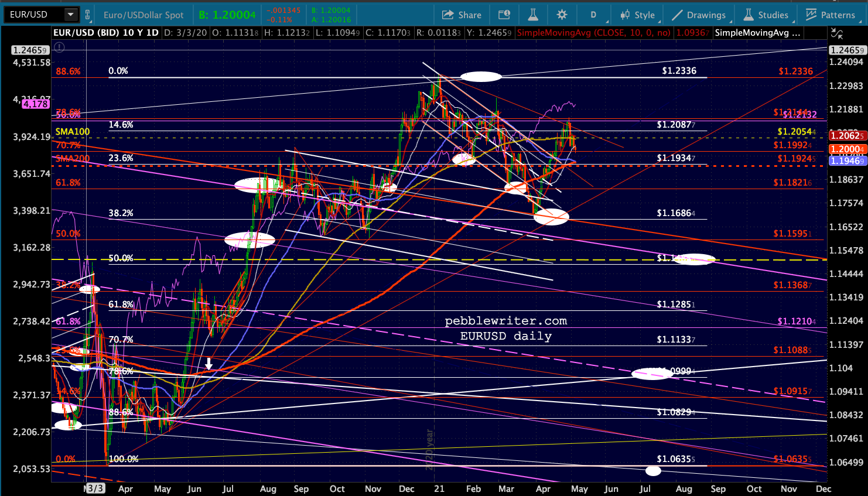Click the D: 3/3/20 date readout
The width and height of the screenshot is (868, 496).
tap(185, 33)
